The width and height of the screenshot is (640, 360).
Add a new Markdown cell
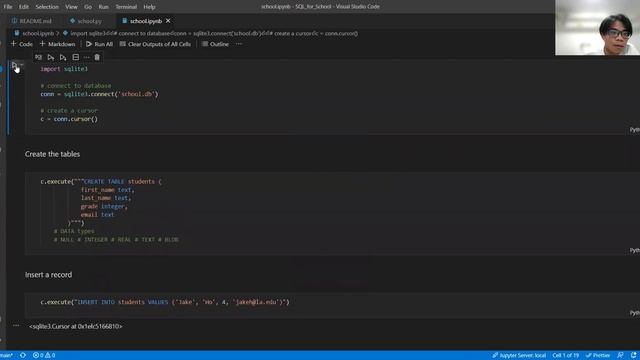(58, 44)
